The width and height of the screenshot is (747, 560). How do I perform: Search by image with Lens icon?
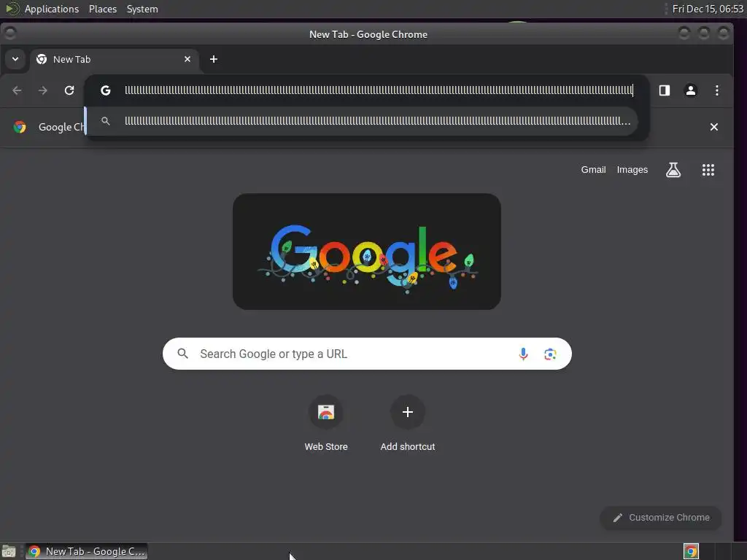550,354
